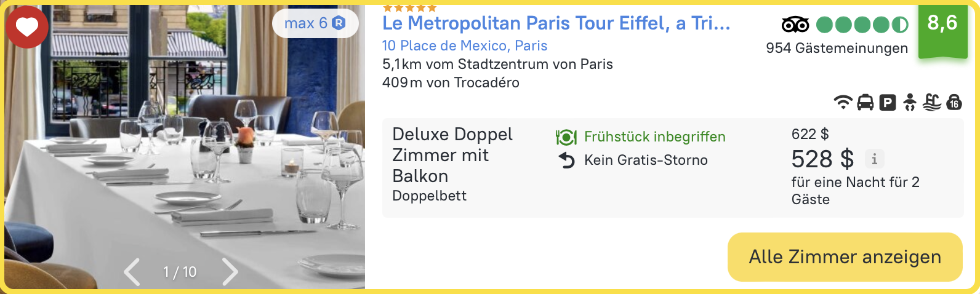Click the 8,6 rating score badge
The width and height of the screenshot is (980, 294).
pos(942,25)
